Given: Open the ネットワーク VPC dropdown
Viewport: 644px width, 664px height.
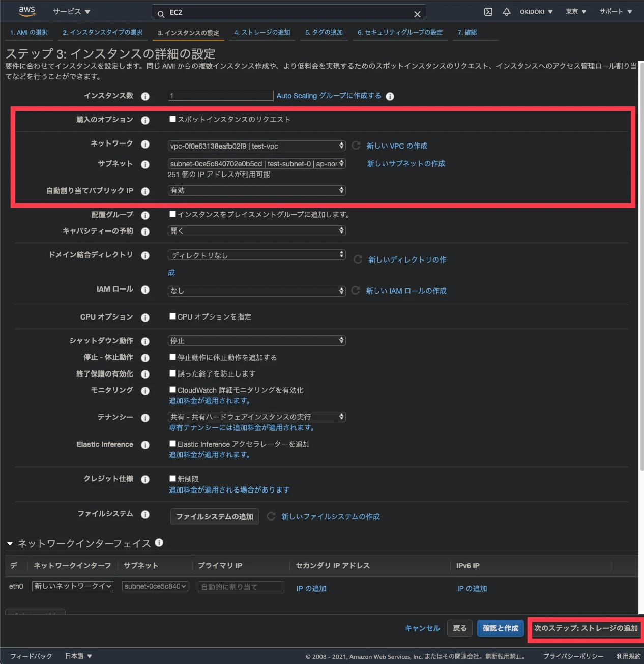Looking at the screenshot, I should (x=257, y=146).
